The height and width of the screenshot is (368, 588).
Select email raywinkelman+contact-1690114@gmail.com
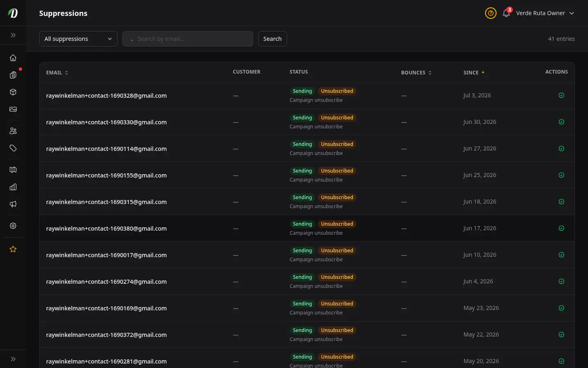(106, 149)
